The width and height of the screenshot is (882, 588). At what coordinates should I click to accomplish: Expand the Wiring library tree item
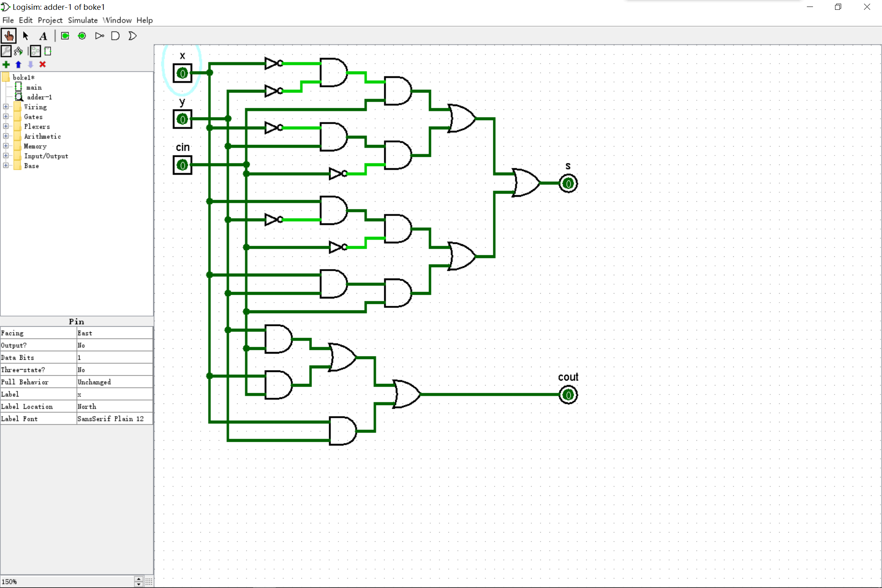pos(6,107)
